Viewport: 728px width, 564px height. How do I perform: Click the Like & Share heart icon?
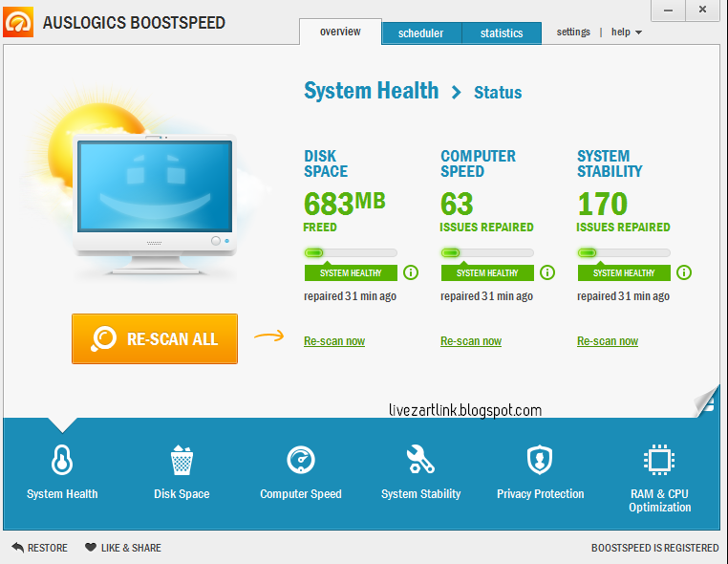(91, 548)
